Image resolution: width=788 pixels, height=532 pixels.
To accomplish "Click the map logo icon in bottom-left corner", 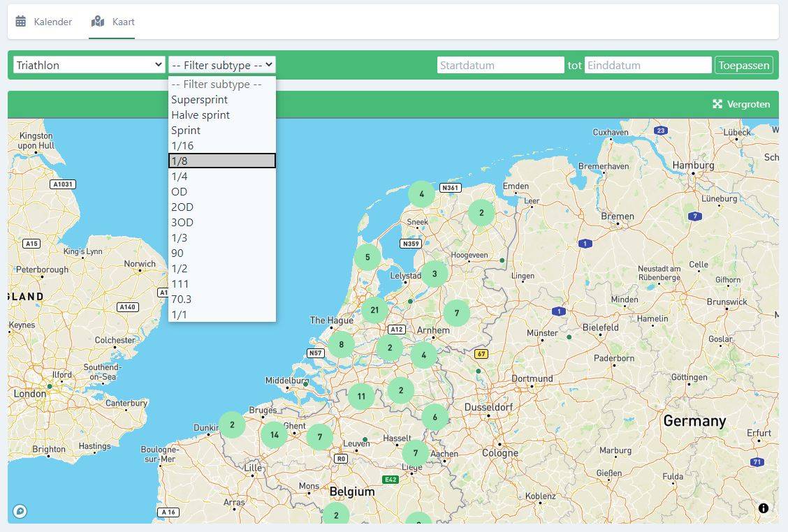I will [20, 511].
